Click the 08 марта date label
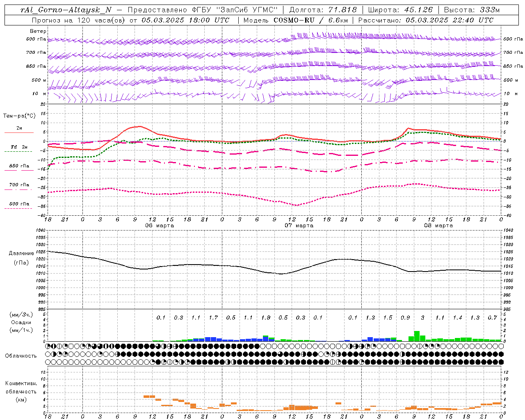 [x=438, y=226]
